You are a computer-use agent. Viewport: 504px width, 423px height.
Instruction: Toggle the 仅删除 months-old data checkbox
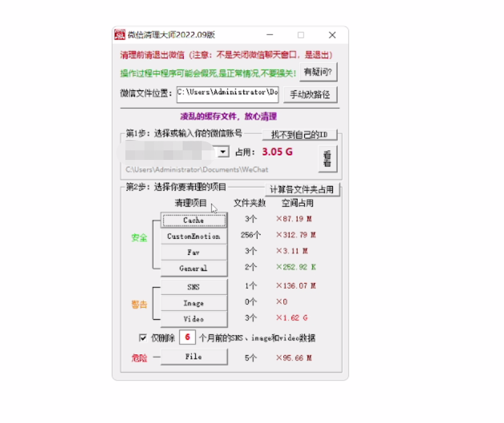coord(143,338)
